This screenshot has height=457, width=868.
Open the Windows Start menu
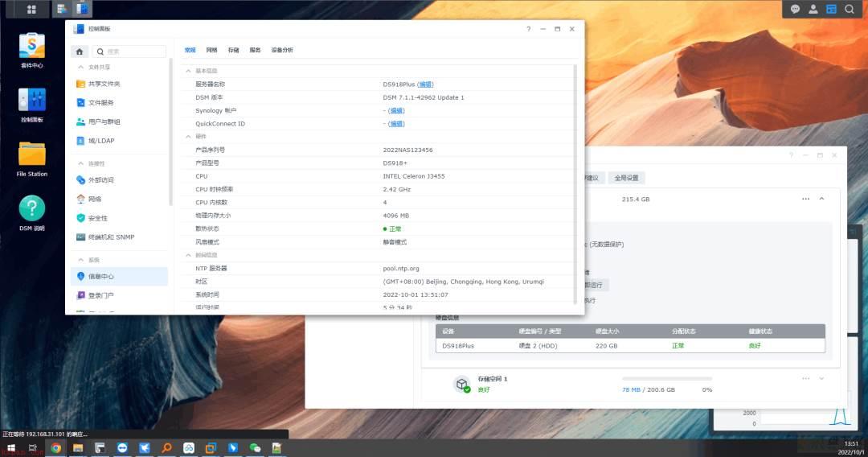click(11, 448)
